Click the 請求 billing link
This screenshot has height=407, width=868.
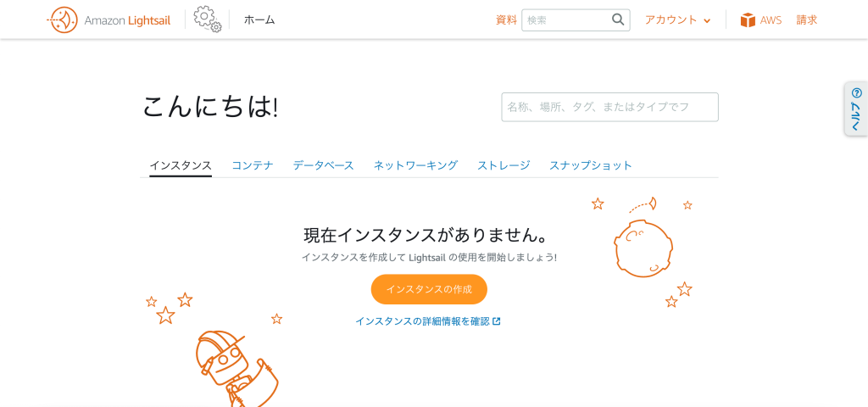(x=807, y=20)
